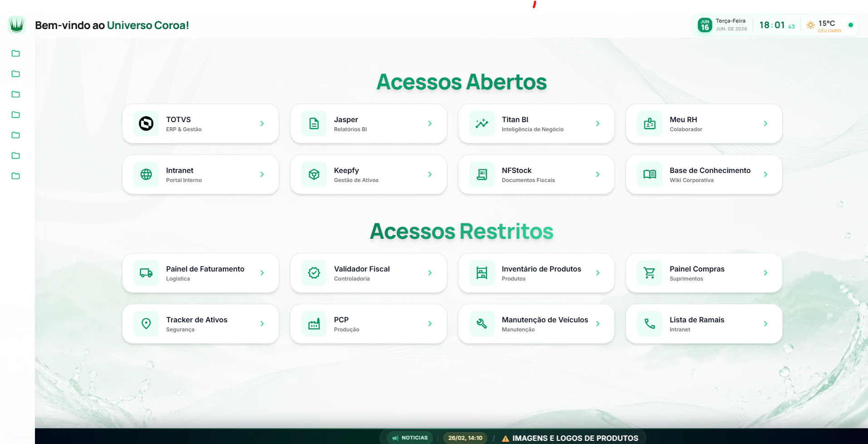Viewport: 868px width, 444px height.
Task: Click the Painel Compras cart icon
Action: 650,273
